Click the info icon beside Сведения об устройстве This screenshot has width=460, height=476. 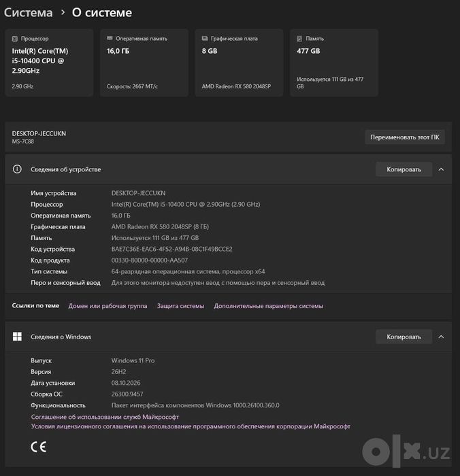pos(17,169)
